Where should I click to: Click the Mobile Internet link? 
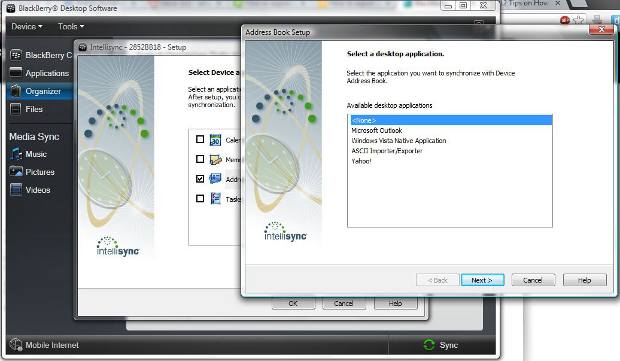tap(52, 345)
